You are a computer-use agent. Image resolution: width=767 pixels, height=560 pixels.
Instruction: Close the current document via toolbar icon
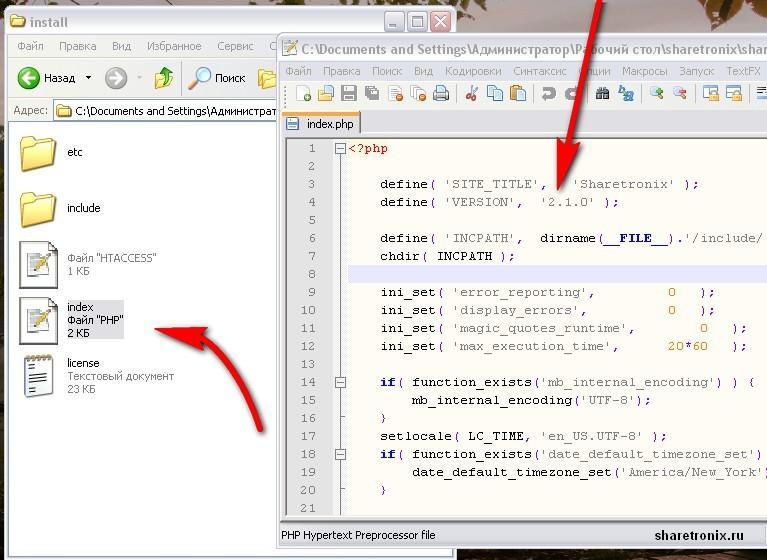click(x=395, y=93)
